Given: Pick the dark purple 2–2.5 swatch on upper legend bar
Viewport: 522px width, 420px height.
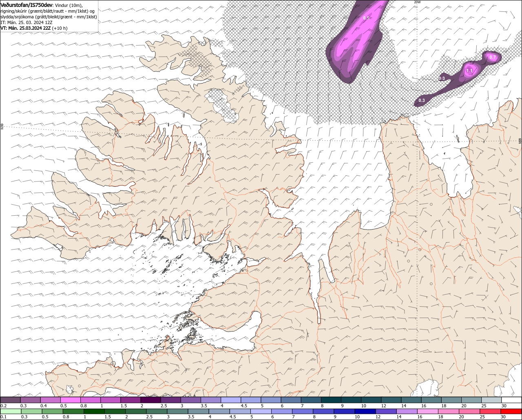Looking at the screenshot, I should click(x=150, y=400).
